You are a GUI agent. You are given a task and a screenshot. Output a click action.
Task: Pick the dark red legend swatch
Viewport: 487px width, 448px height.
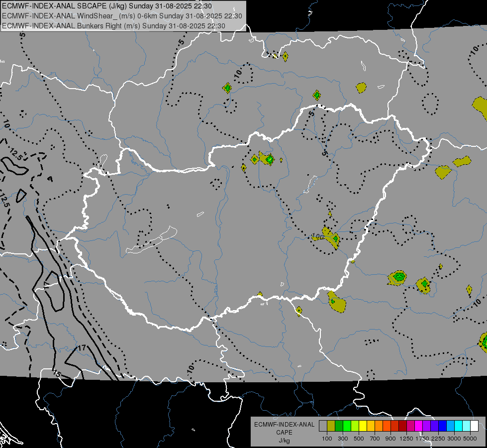point(403,426)
